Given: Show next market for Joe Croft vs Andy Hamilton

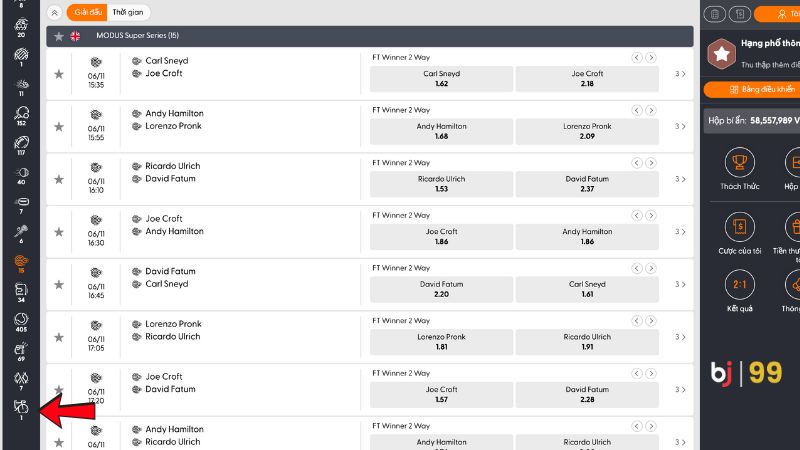Looking at the screenshot, I should coord(651,215).
